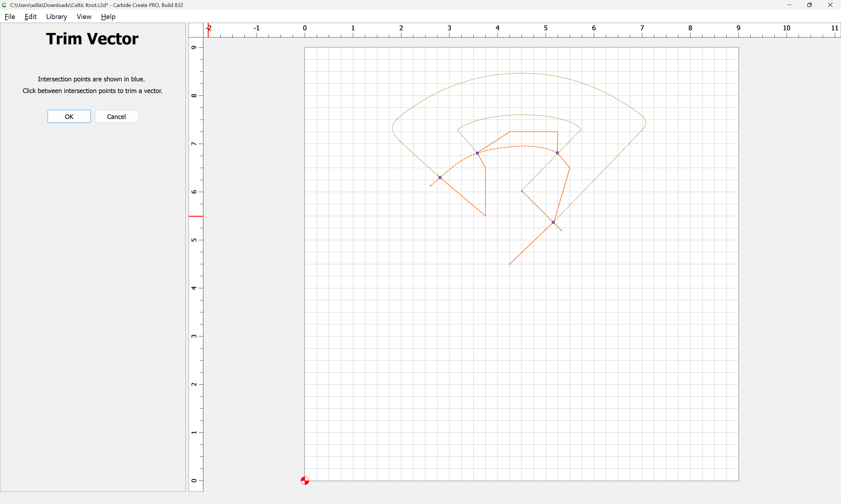Image resolution: width=841 pixels, height=504 pixels.
Task: Open the Help menu
Action: click(x=108, y=17)
